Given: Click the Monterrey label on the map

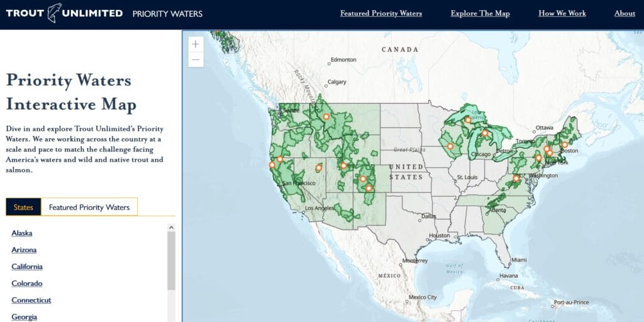Looking at the screenshot, I should (415, 260).
